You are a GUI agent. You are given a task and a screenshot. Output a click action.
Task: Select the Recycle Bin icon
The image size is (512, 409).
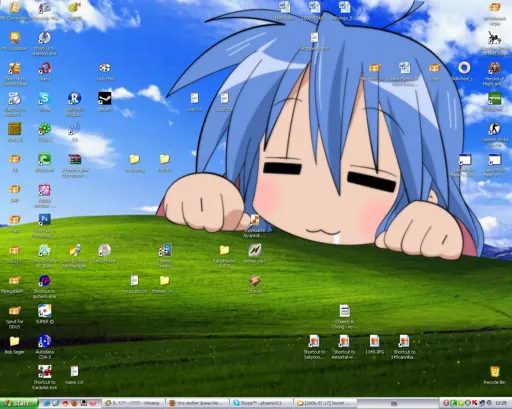click(495, 375)
